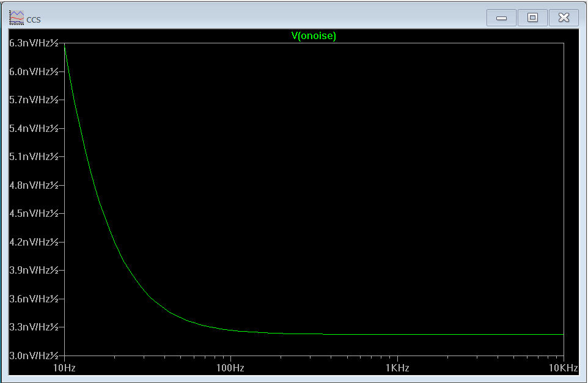This screenshot has height=383, width=588.
Task: Click the 3.9nV/Hz½ axis label
Action: click(x=34, y=270)
